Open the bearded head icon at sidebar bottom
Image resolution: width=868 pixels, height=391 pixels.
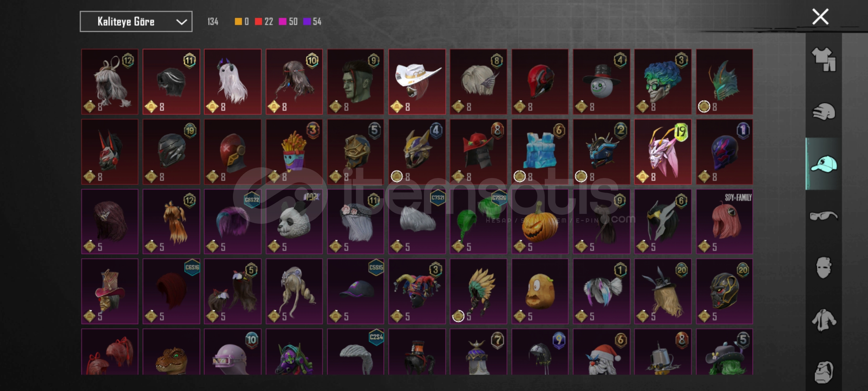tap(824, 372)
